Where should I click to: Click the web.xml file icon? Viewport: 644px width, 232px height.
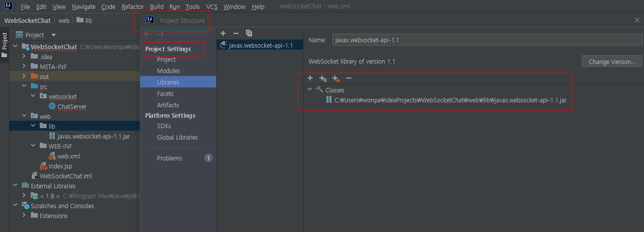[x=52, y=156]
